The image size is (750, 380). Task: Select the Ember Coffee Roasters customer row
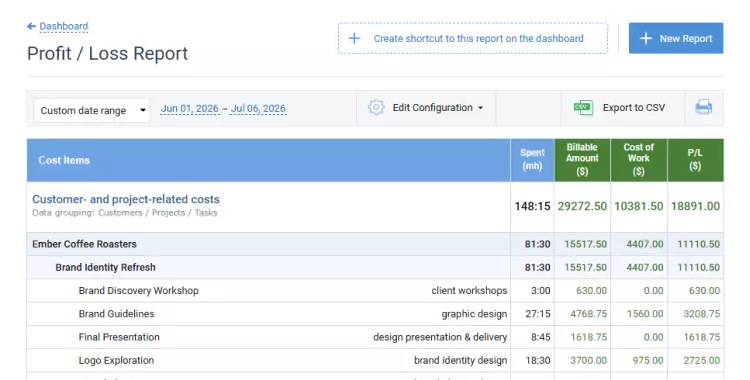click(375, 244)
